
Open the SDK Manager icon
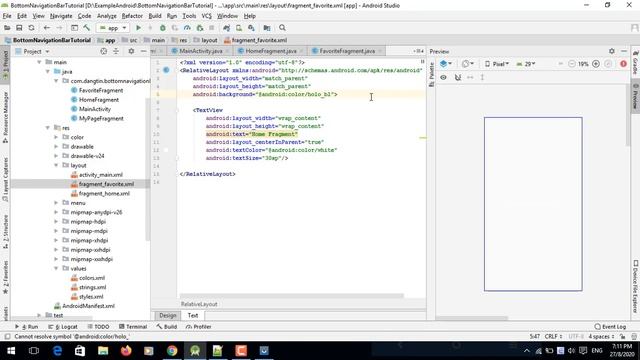click(251, 28)
